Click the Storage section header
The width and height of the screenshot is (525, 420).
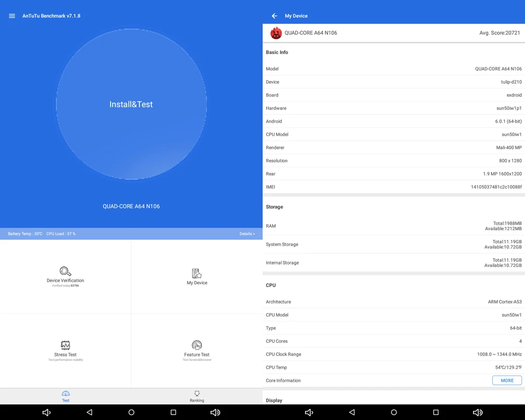click(x=274, y=207)
